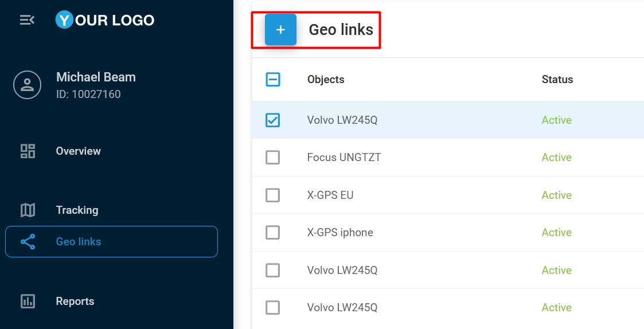Click the Reports bar chart icon
This screenshot has height=329, width=644.
pyautogui.click(x=28, y=301)
